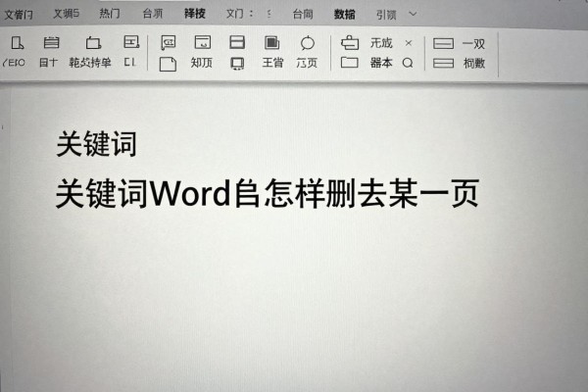Click the dark filled square icon above 王常
The height and width of the screenshot is (392, 588).
click(x=271, y=42)
